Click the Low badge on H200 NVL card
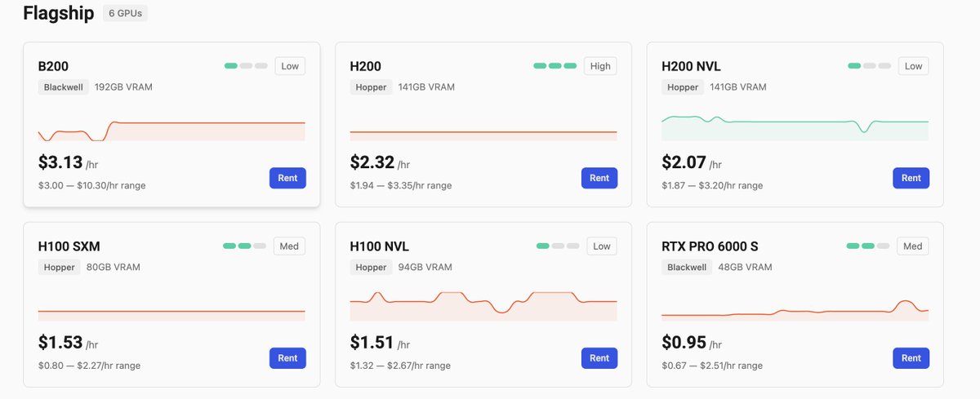Image resolution: width=980 pixels, height=399 pixels. click(x=914, y=66)
